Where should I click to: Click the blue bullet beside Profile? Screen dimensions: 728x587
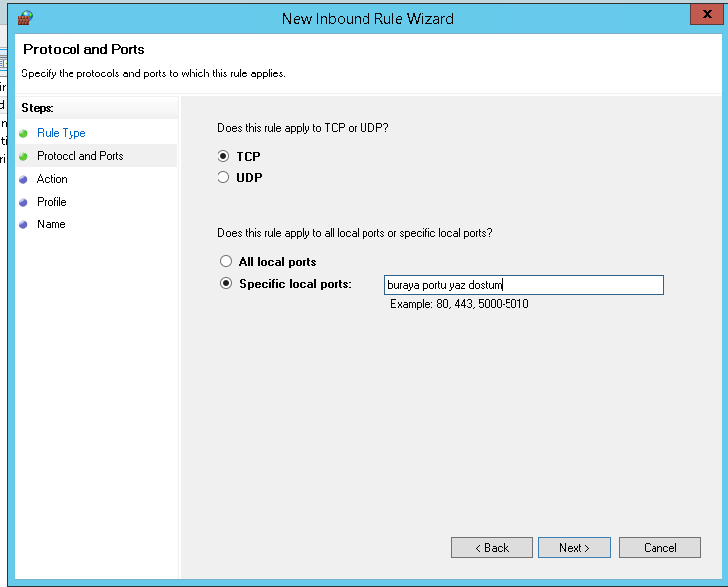[x=23, y=202]
